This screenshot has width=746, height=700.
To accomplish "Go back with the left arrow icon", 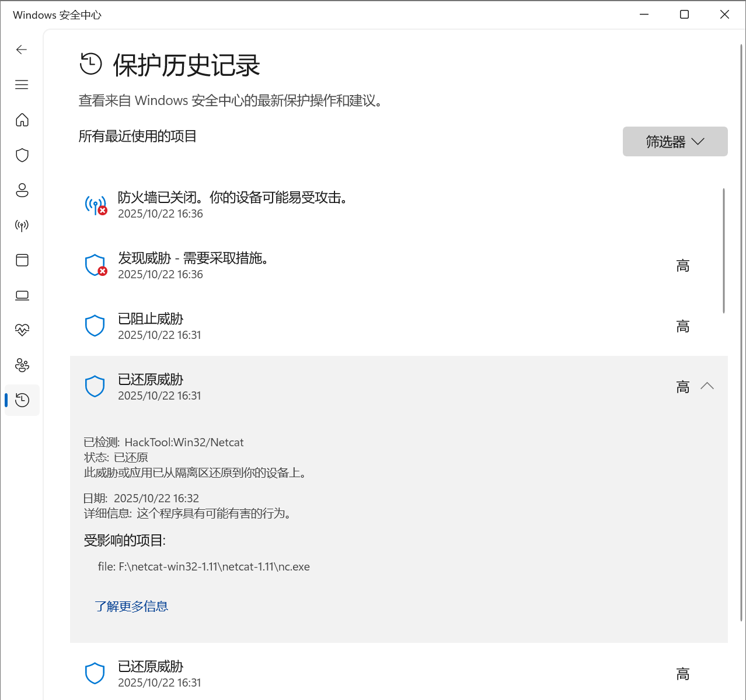I will click(x=22, y=50).
